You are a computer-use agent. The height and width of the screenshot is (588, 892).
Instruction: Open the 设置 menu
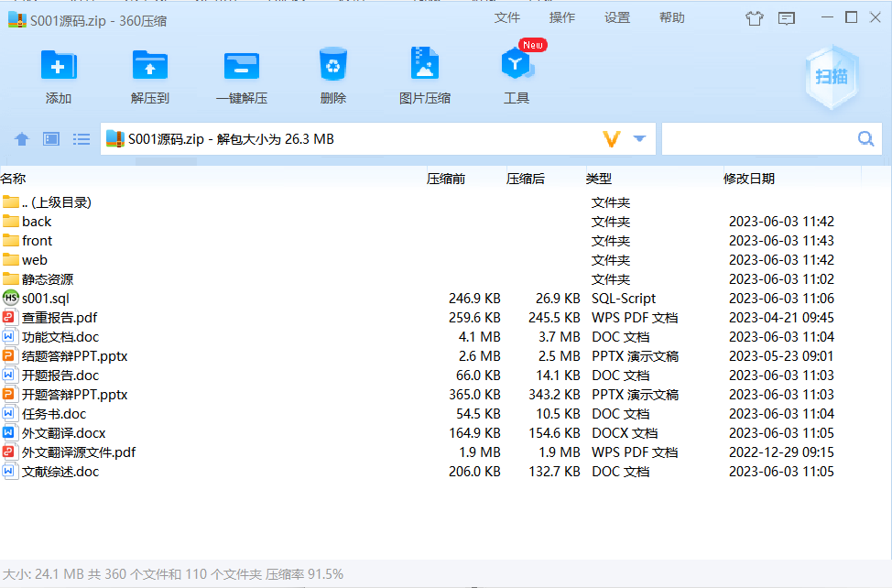pyautogui.click(x=617, y=16)
